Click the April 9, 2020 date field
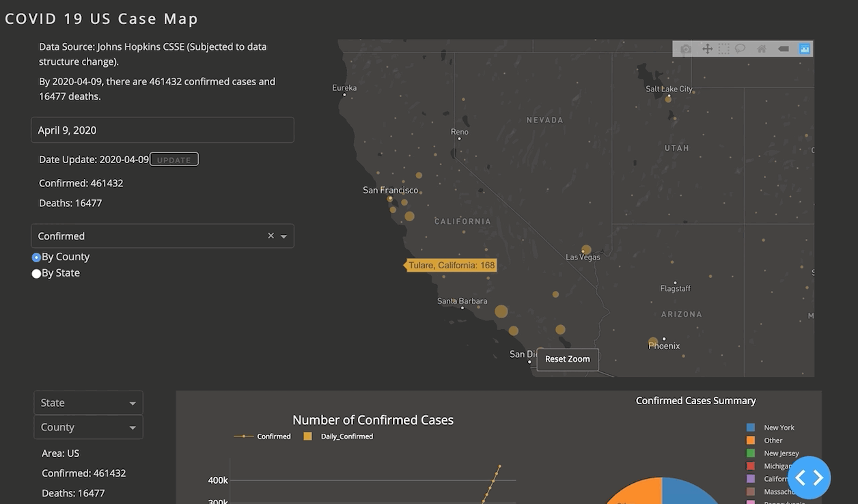 [163, 130]
